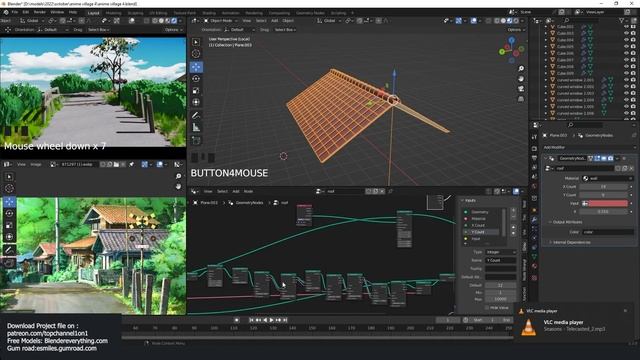Expand the Add Modifier dropdown

pos(589,147)
